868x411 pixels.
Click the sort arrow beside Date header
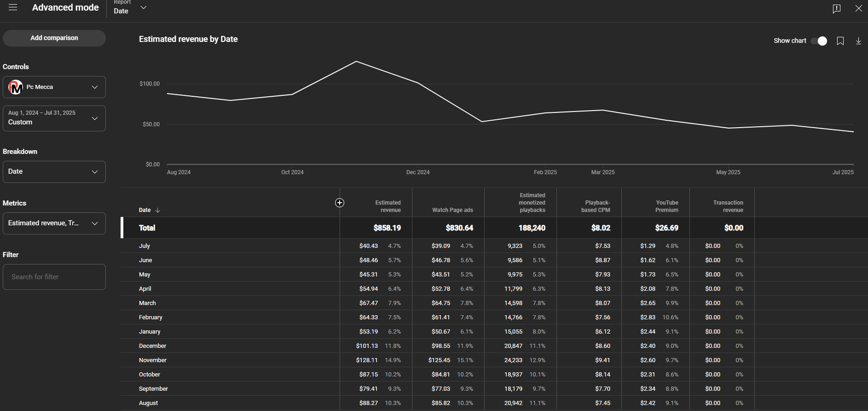158,210
